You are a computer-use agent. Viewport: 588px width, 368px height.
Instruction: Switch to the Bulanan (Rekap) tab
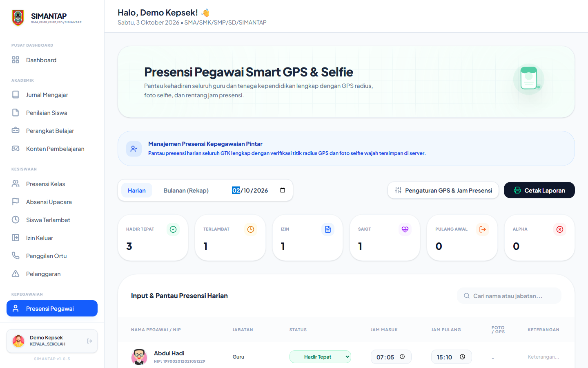pos(186,191)
